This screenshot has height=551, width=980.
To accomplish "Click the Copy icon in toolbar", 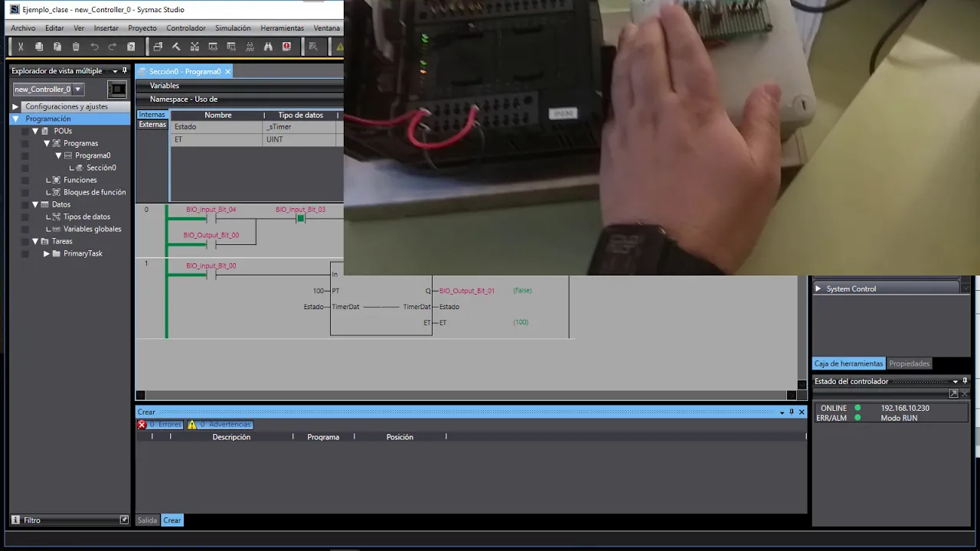I will coord(39,47).
